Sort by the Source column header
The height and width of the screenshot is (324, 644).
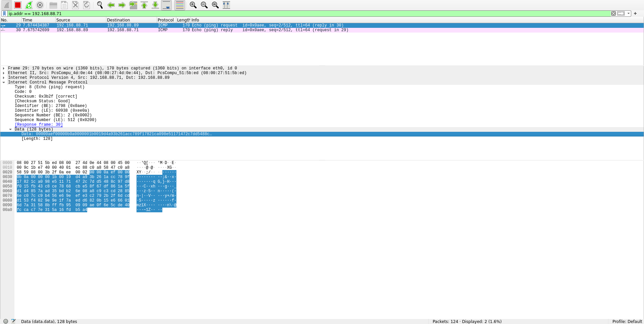click(80, 20)
